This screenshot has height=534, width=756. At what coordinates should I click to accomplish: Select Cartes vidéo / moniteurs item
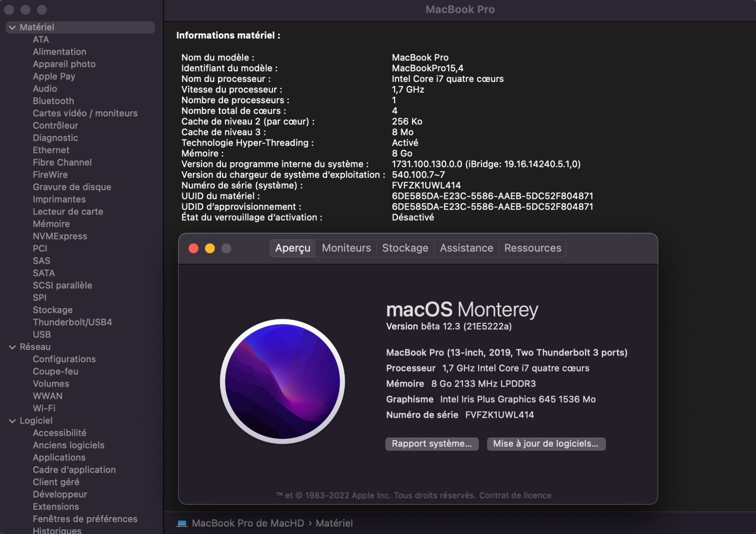85,113
